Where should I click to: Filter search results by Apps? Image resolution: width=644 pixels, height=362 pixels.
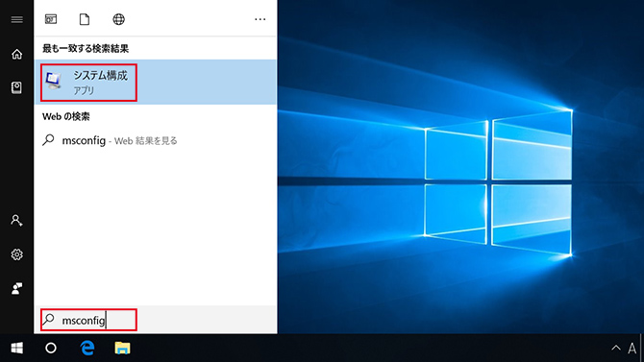51,19
